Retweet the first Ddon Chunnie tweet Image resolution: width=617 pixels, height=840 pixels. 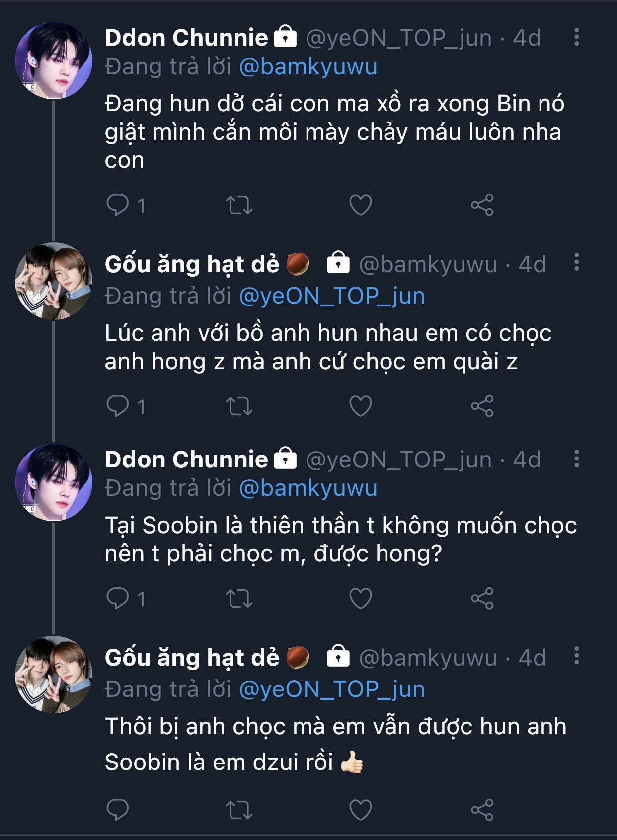click(x=239, y=205)
